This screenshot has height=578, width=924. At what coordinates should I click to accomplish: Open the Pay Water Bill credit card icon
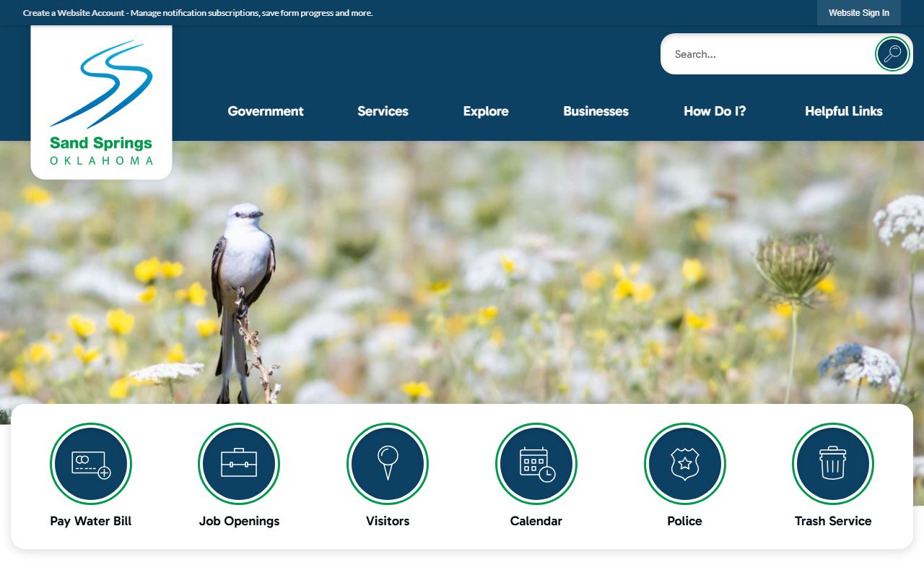coord(91,464)
